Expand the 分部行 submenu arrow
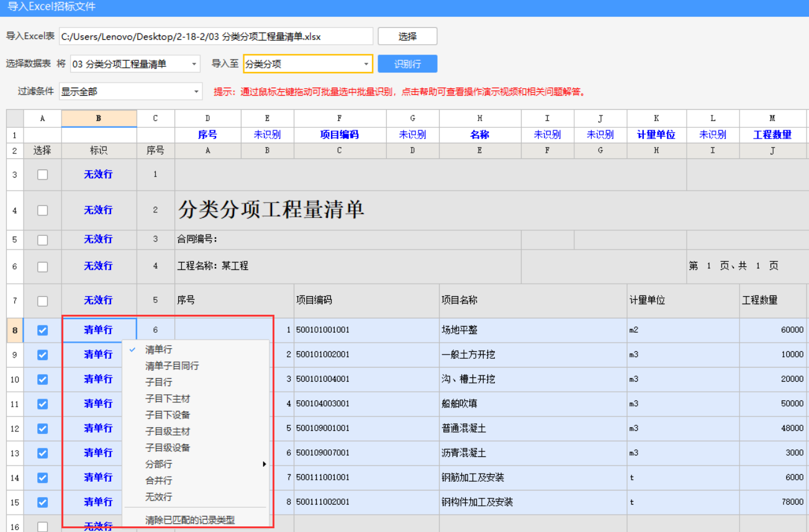Screen dimensions: 809x532 [x=264, y=464]
